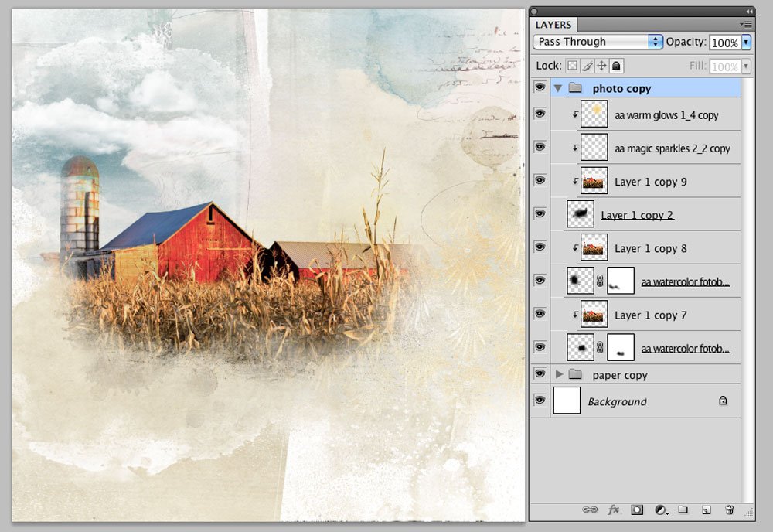Select the paper copy group row
The image size is (773, 532).
coord(645,375)
